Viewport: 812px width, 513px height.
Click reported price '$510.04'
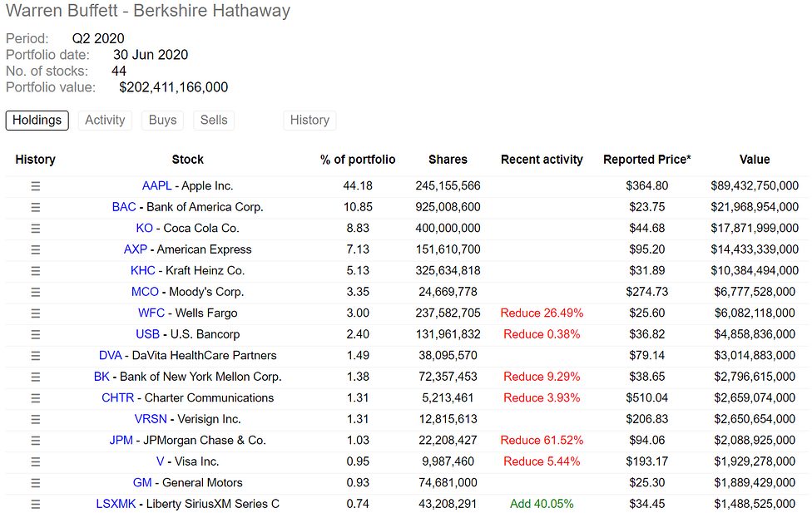[x=646, y=398]
